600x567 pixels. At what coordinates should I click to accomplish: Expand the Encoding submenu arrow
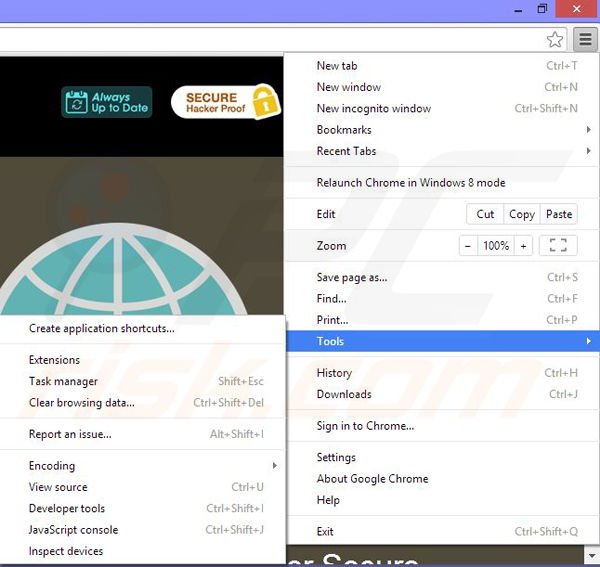[274, 466]
